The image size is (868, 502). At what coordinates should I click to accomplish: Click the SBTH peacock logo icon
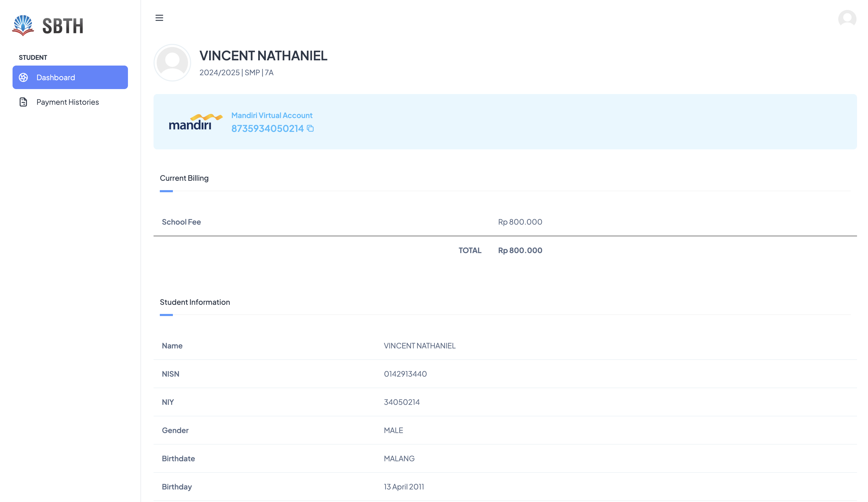(23, 25)
